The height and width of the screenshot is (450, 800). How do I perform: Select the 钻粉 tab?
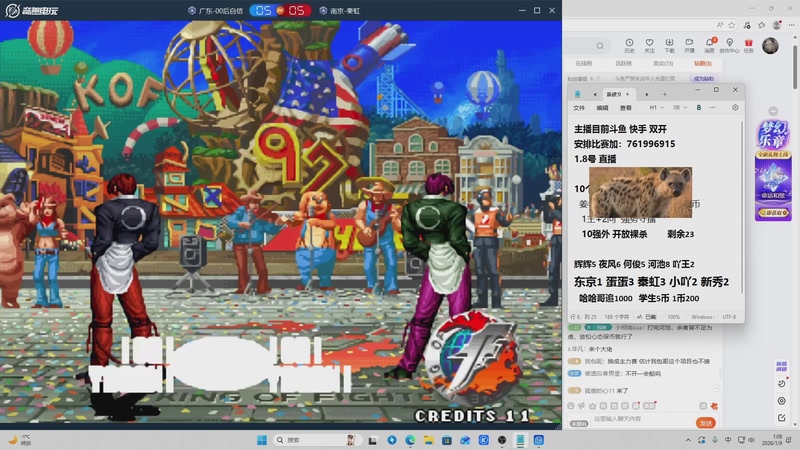[703, 63]
